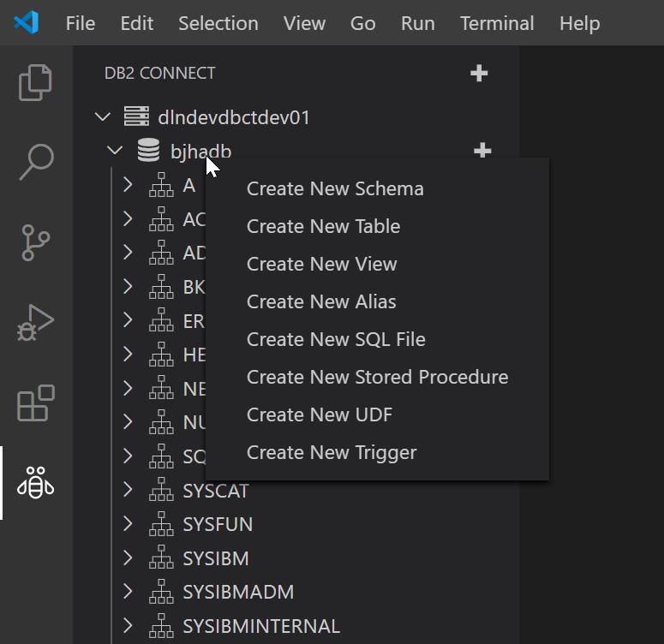Expand the HE schema chevron
664x644 pixels.
click(x=128, y=354)
